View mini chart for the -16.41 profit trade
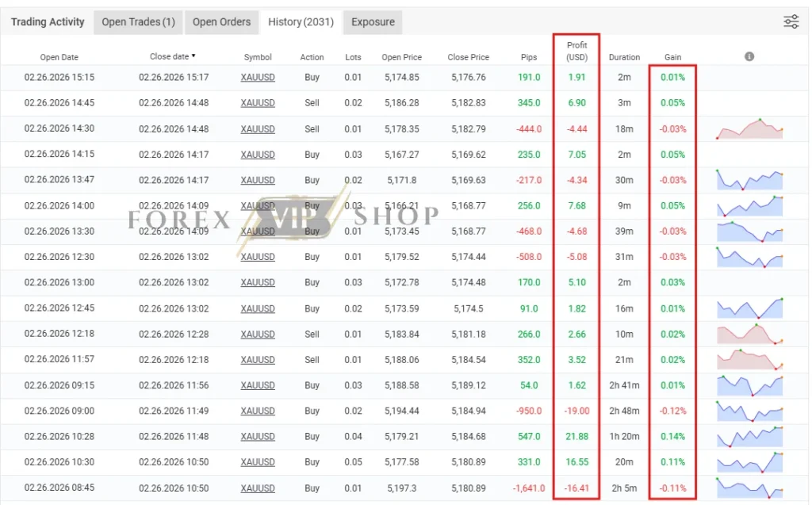This screenshot has width=812, height=505. pos(749,488)
